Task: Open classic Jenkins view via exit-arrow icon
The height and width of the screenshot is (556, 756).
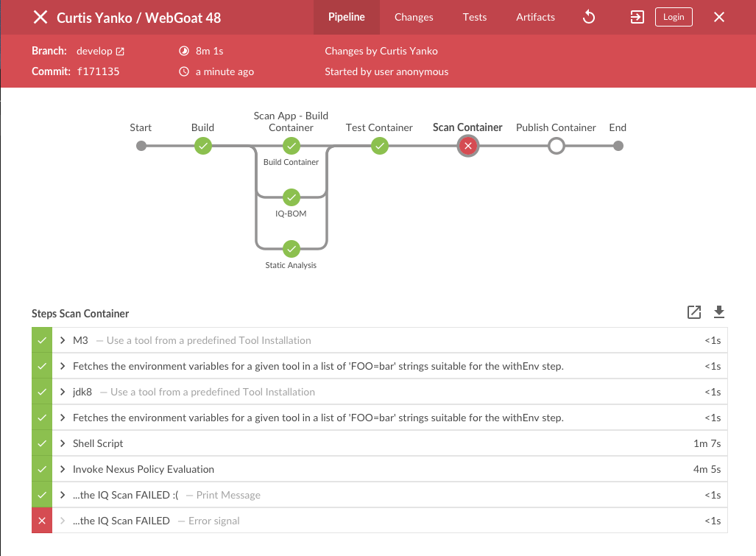Action: 637,18
